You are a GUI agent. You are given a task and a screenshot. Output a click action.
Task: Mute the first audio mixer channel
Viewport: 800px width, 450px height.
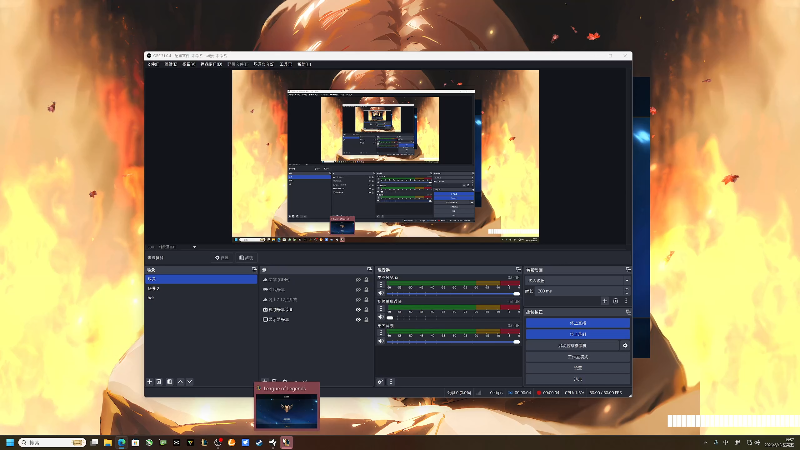click(x=381, y=293)
